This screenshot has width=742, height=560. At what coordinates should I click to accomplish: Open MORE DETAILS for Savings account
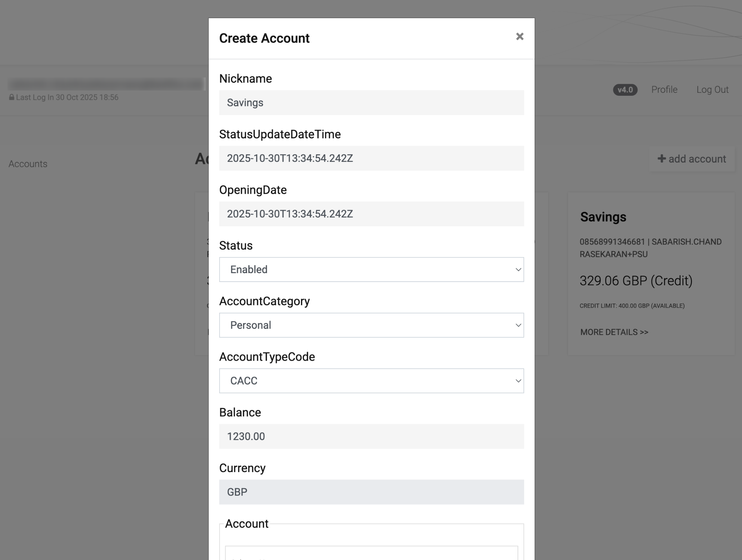click(614, 332)
